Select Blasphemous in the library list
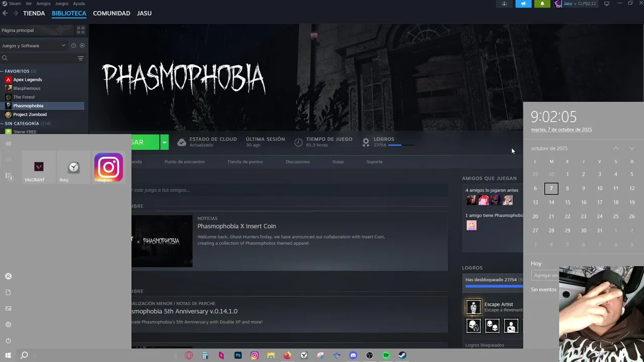The height and width of the screenshot is (362, 644). point(27,88)
